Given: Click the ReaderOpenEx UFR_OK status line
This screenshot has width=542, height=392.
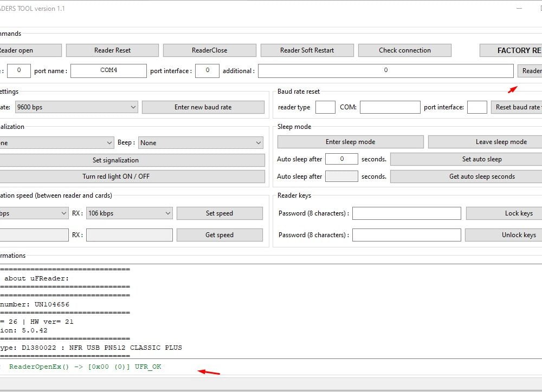Looking at the screenshot, I should pos(85,367).
